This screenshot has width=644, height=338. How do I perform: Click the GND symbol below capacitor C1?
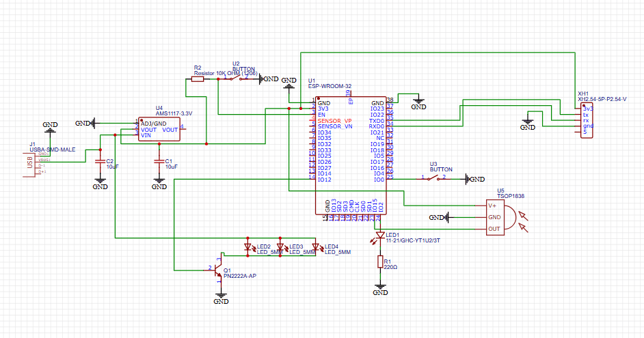click(159, 184)
